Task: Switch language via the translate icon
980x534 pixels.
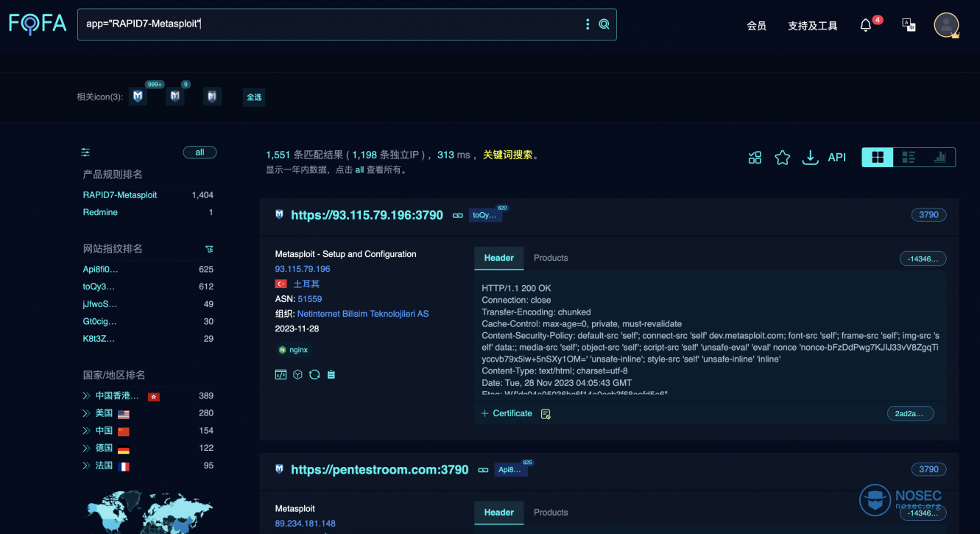Action: pos(909,24)
